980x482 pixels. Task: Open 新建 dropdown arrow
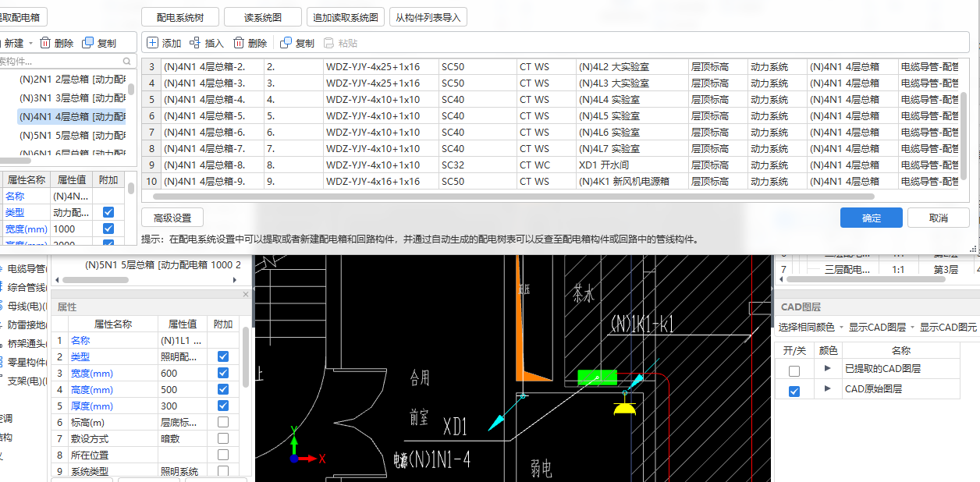[30, 44]
